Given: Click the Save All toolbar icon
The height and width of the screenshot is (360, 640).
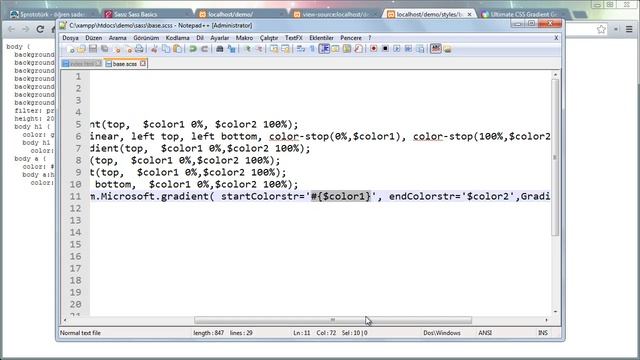Looking at the screenshot, I should (x=105, y=49).
